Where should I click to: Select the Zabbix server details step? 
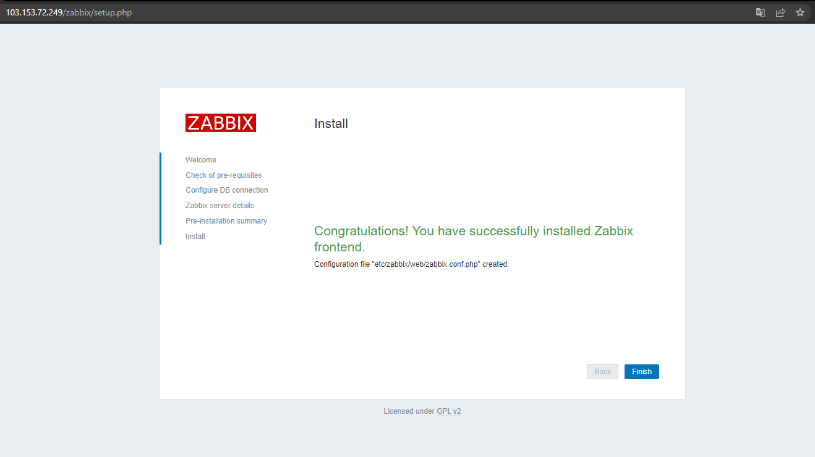(219, 205)
